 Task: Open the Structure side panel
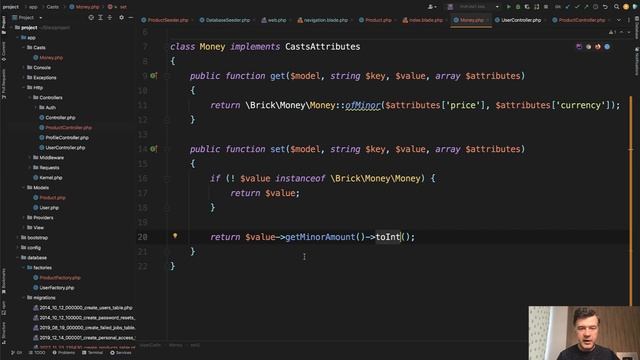click(4, 333)
